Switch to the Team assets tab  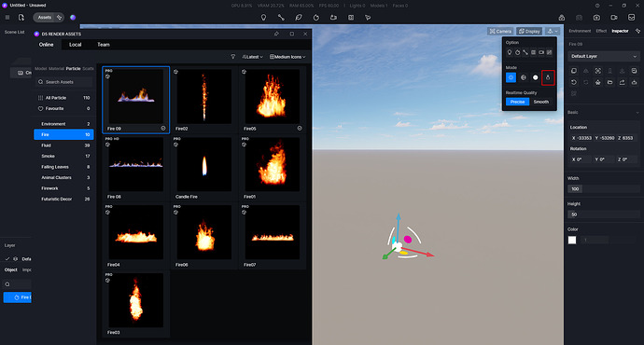click(104, 45)
